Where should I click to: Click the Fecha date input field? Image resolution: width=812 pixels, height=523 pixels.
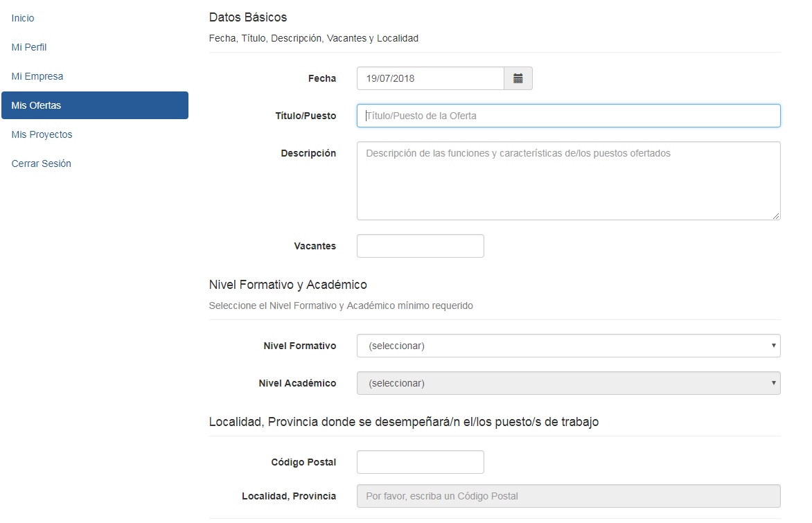pyautogui.click(x=430, y=78)
